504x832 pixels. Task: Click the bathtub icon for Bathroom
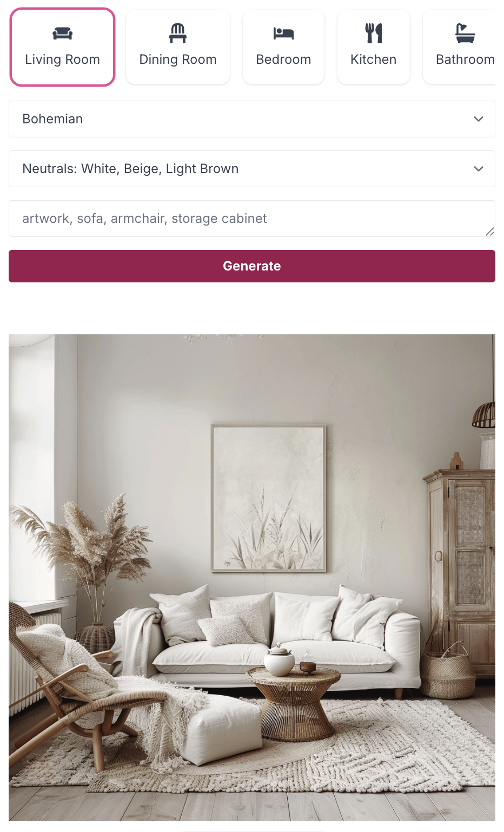(465, 34)
